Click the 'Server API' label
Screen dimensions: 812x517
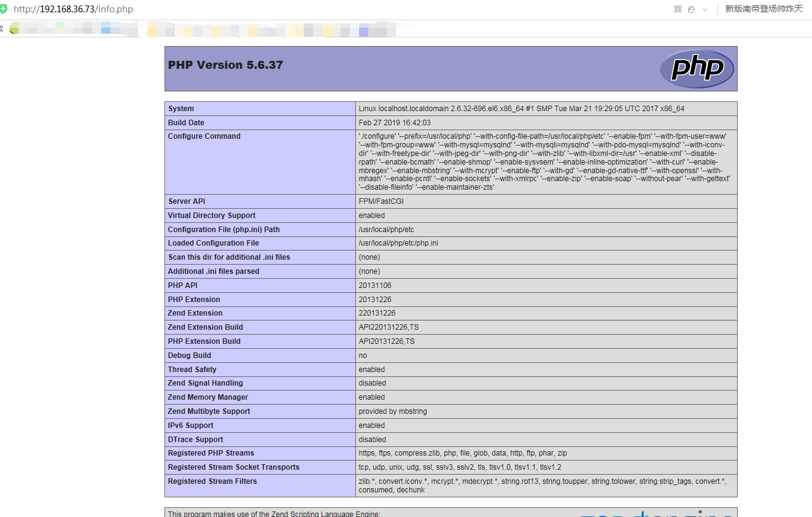(x=187, y=201)
